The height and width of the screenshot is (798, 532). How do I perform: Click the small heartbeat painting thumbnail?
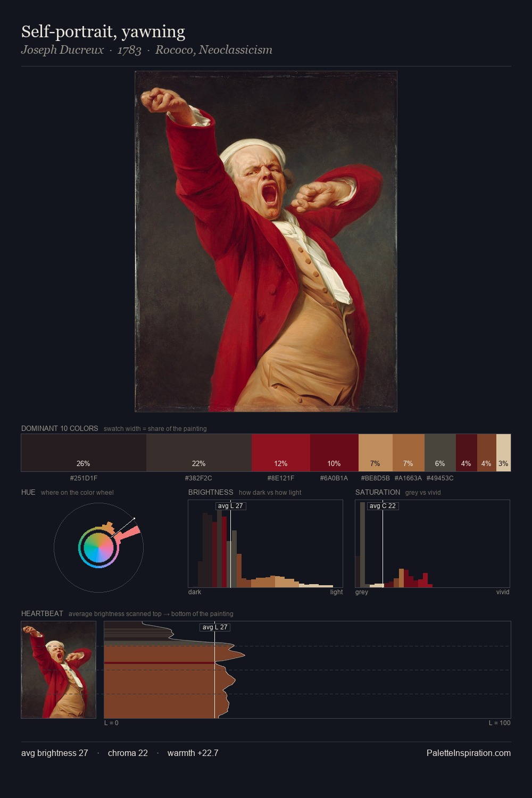click(x=59, y=670)
